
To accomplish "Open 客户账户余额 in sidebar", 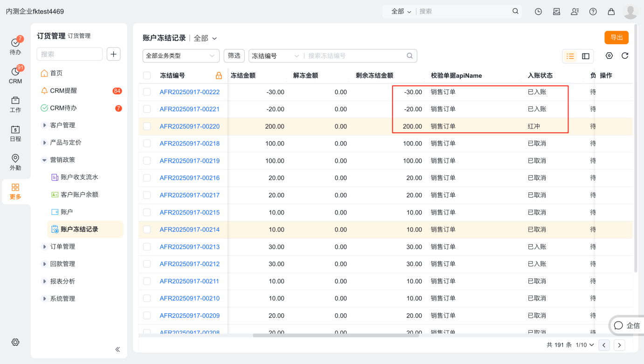I will [x=79, y=194].
